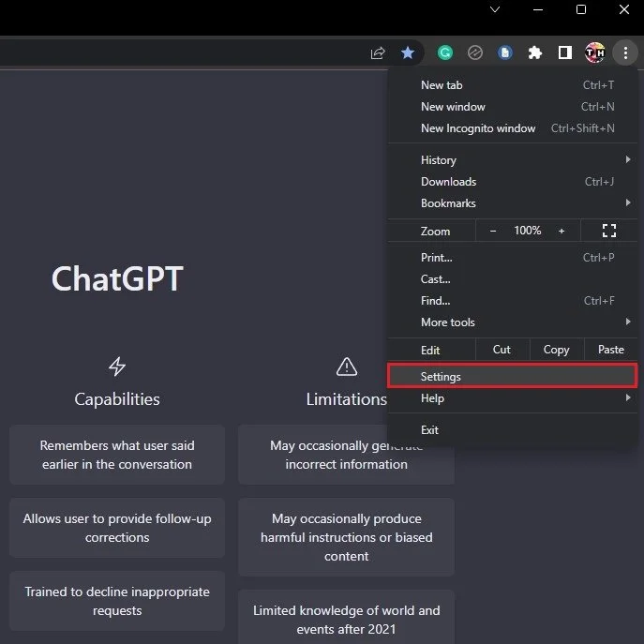
Task: Open the Extensions puzzle piece icon
Action: point(534,52)
